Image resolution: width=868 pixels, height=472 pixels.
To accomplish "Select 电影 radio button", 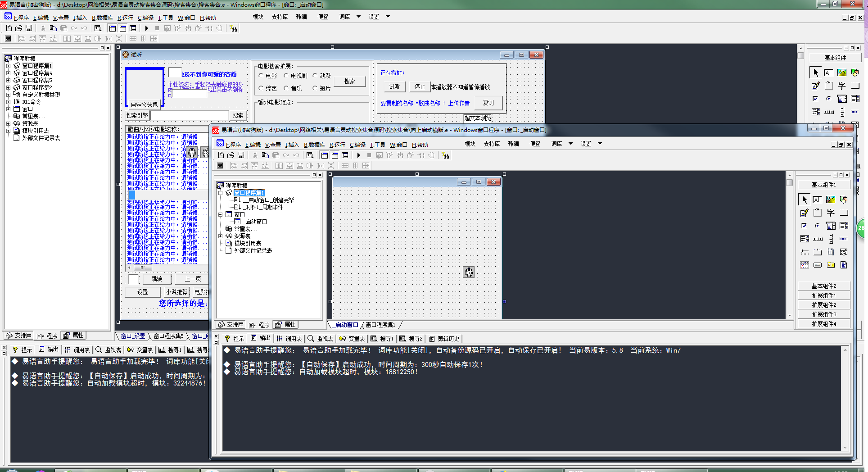I will tap(268, 76).
